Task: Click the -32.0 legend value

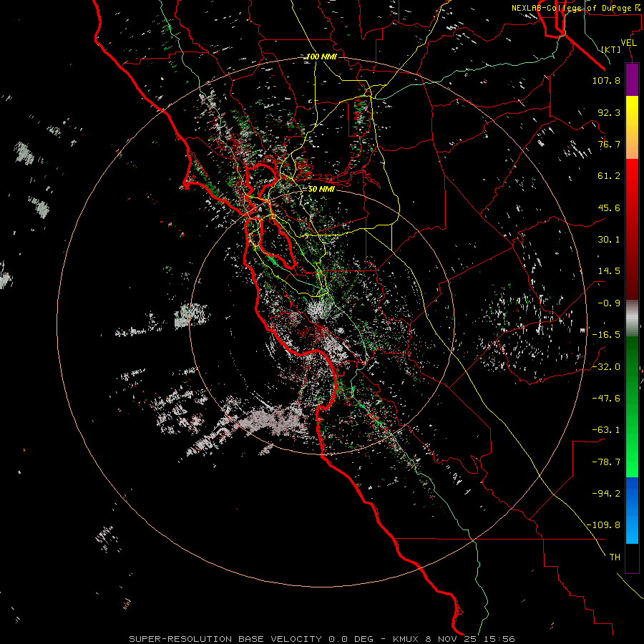Action: [606, 367]
